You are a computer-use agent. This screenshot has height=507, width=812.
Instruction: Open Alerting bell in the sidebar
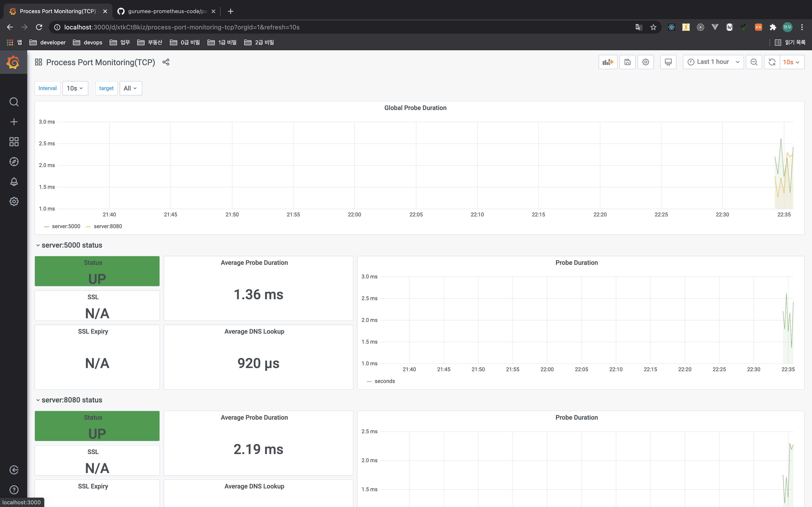click(14, 181)
